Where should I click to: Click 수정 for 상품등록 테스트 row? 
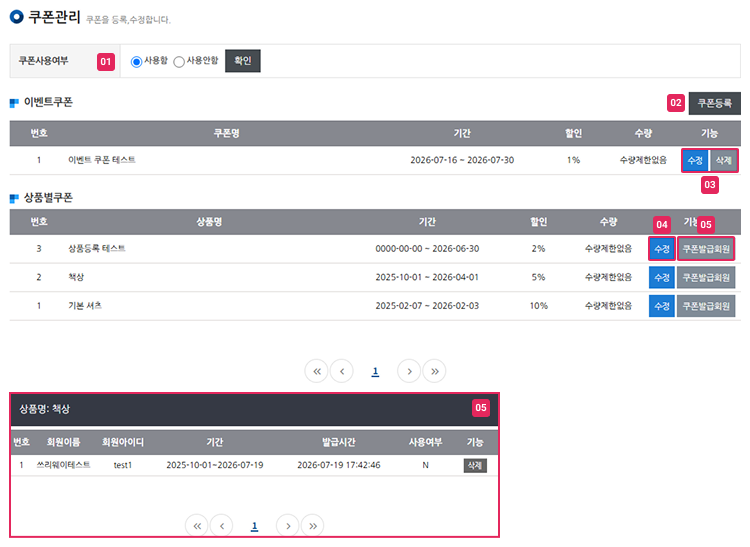[662, 249]
